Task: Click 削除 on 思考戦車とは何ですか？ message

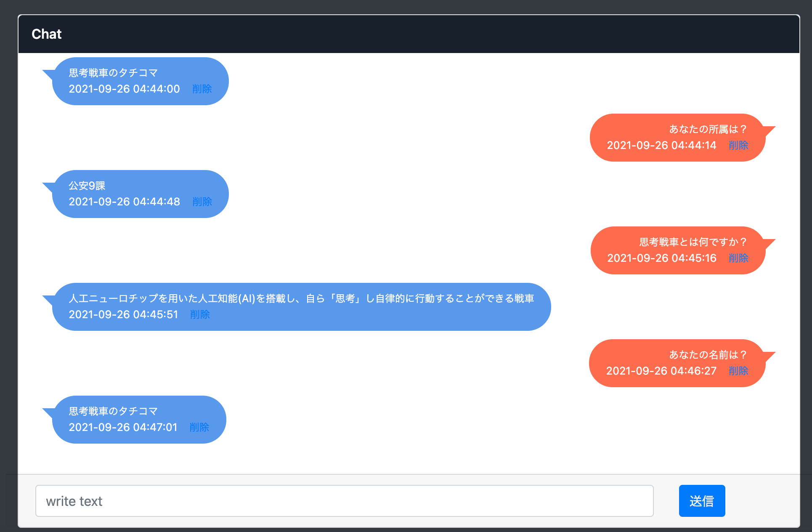Action: tap(738, 258)
